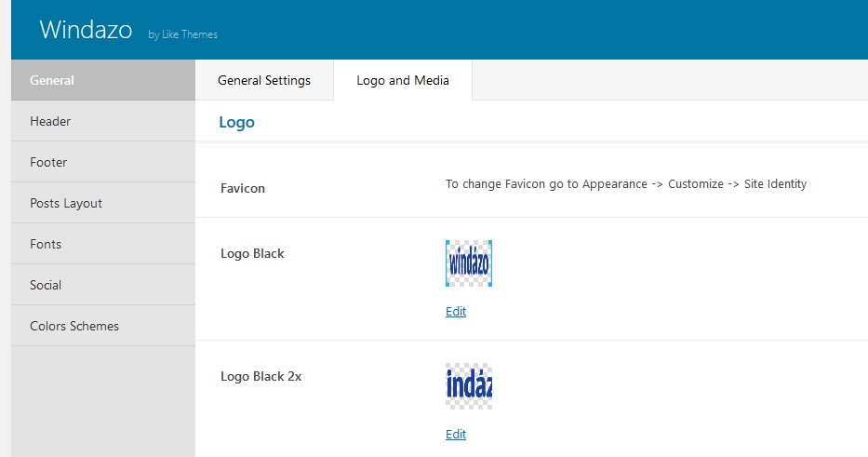Click the Logo Black 2x setting label
The height and width of the screenshot is (457, 868).
click(x=260, y=377)
